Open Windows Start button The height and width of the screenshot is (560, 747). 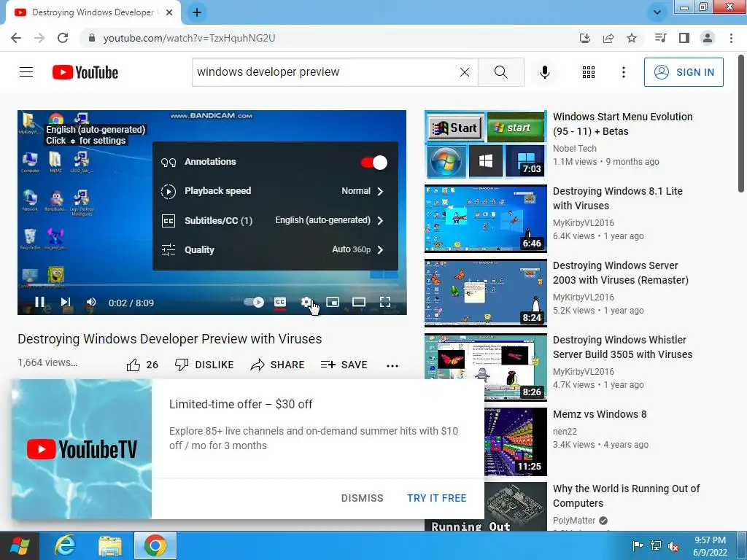[20, 545]
